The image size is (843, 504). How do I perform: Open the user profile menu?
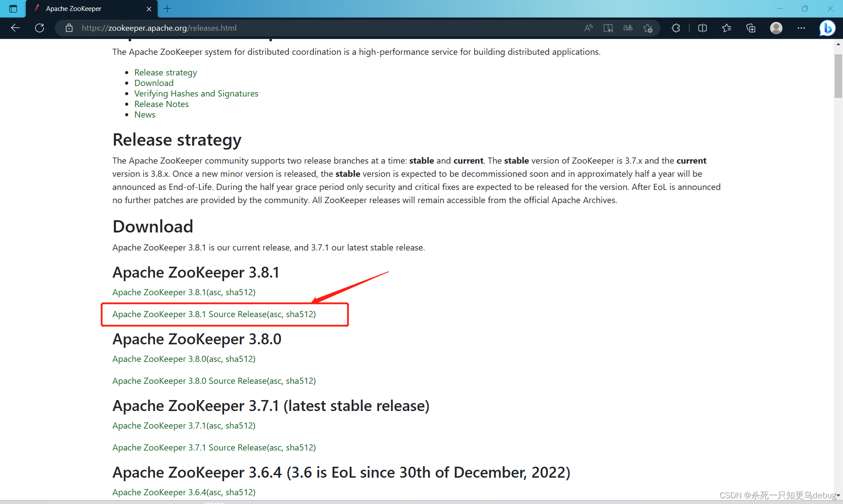tap(776, 28)
